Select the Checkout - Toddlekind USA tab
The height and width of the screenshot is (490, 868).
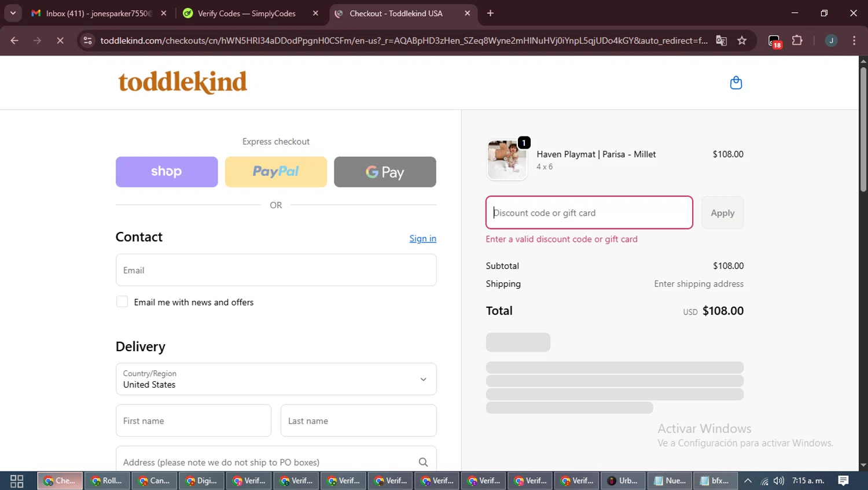click(403, 13)
